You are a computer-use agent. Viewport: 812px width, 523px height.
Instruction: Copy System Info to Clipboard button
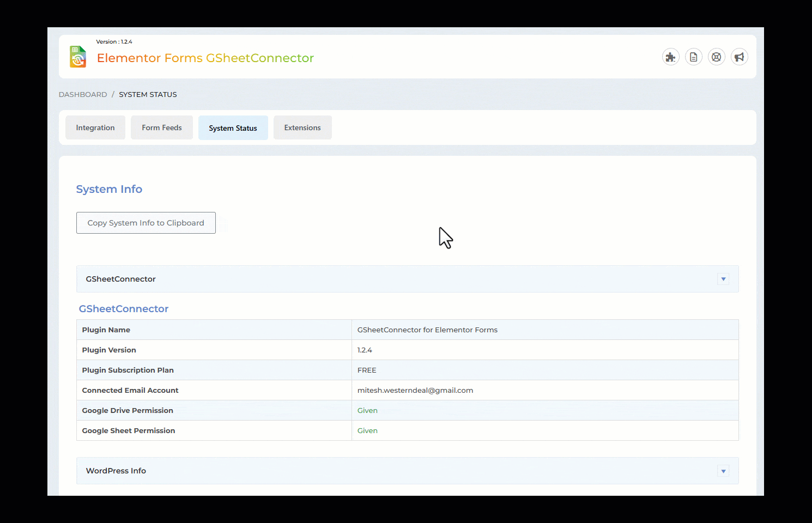click(146, 223)
